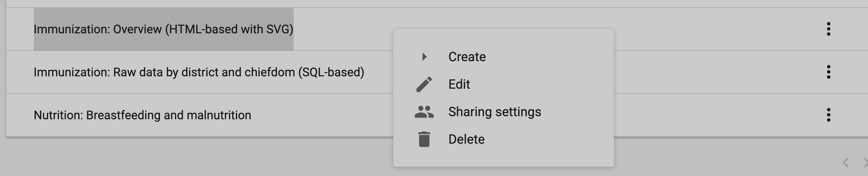This screenshot has height=176, width=868.
Task: Open Immunization: Raw data by district and chiefdom
Action: coord(199,72)
